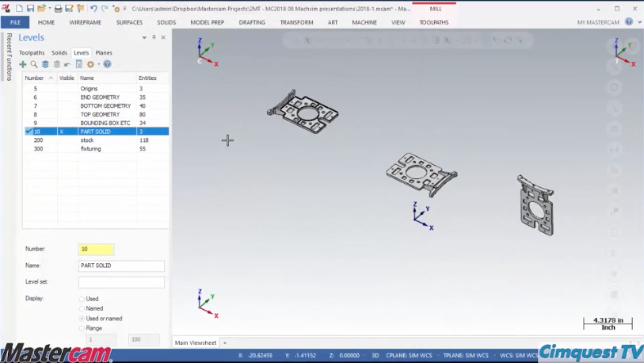Open the SOLIDS ribbon tab
Image resolution: width=644 pixels, height=363 pixels.
166,22
